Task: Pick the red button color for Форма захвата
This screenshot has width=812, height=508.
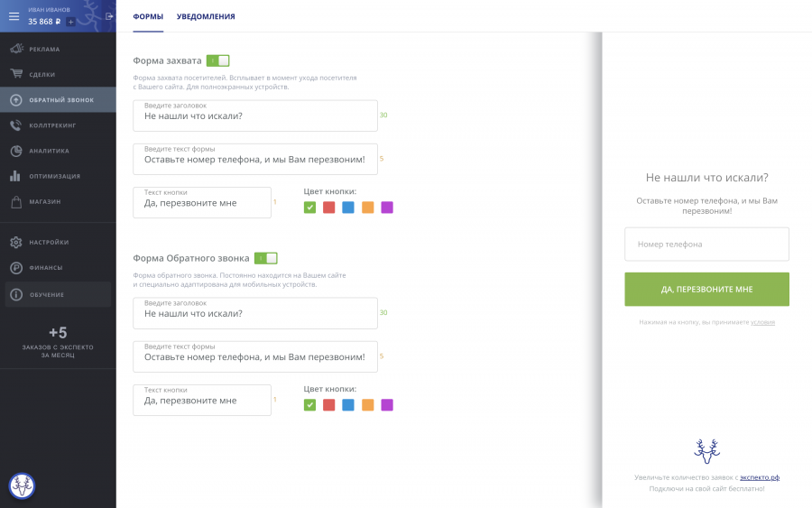Action: pyautogui.click(x=328, y=208)
